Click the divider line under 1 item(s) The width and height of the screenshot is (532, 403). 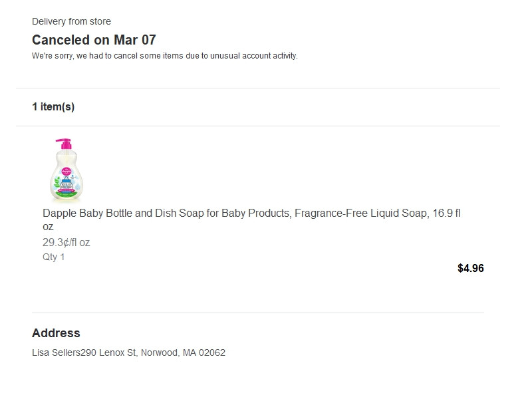coord(257,126)
